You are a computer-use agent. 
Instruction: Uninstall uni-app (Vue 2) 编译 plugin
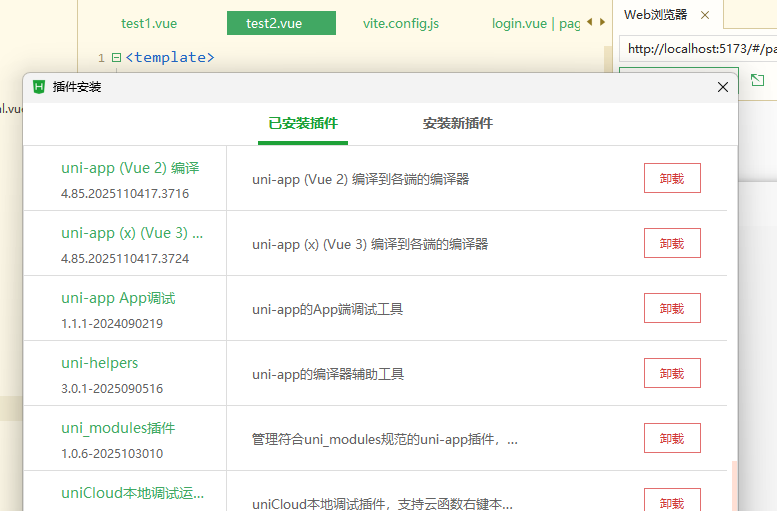click(x=672, y=178)
